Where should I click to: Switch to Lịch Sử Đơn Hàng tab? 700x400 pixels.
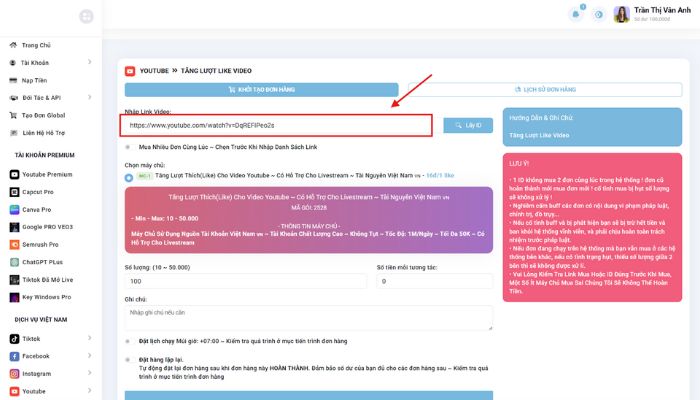click(x=545, y=90)
